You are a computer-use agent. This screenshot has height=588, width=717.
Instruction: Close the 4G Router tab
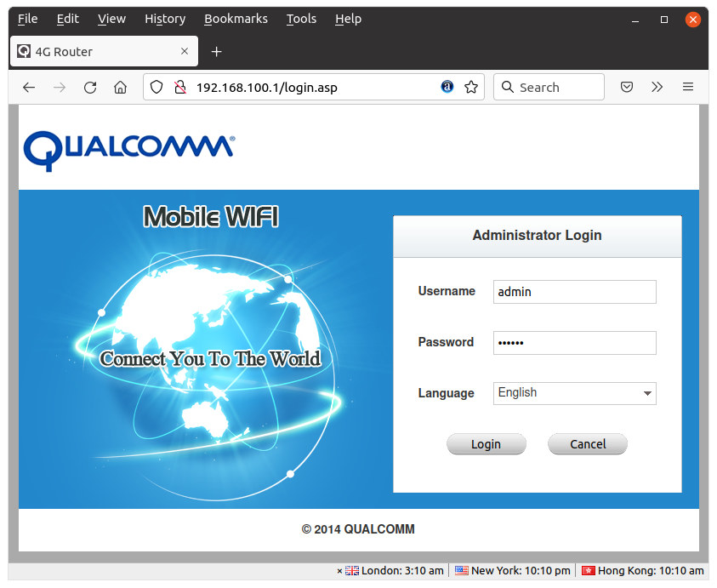tap(185, 51)
